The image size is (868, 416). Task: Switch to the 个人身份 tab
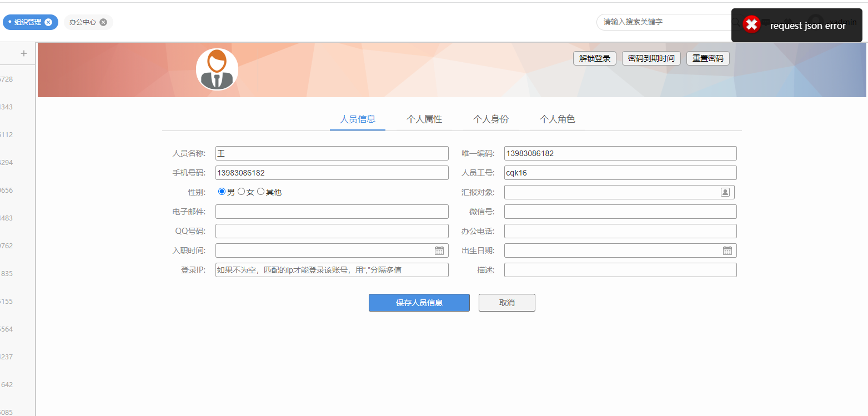click(490, 119)
